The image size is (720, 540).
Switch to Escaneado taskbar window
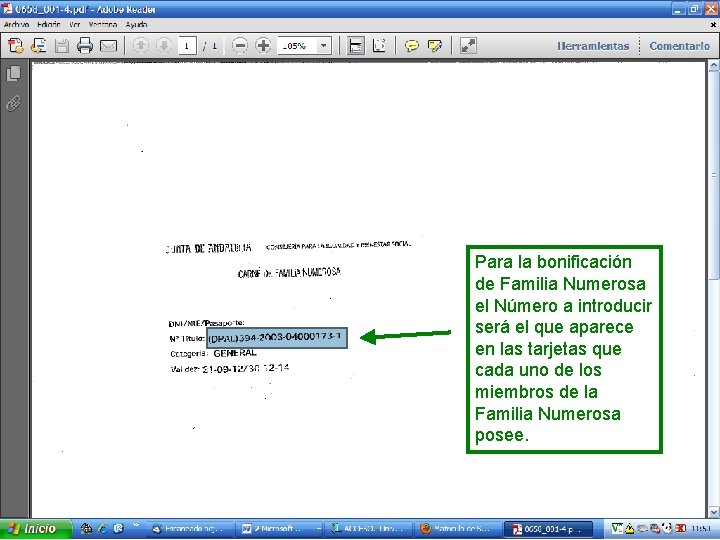[x=191, y=529]
